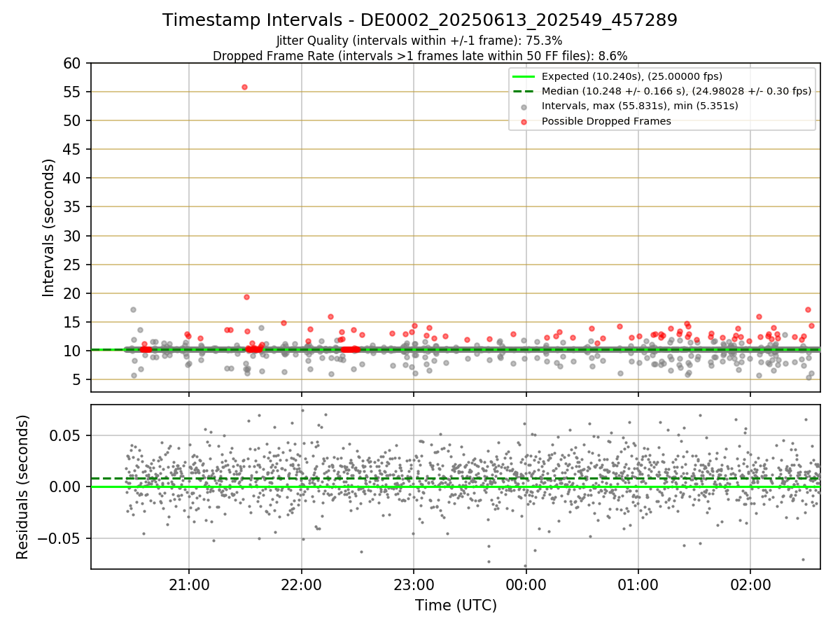Click the red dot marker in the legend
Image resolution: width=840 pixels, height=630 pixels.
pyautogui.click(x=524, y=121)
